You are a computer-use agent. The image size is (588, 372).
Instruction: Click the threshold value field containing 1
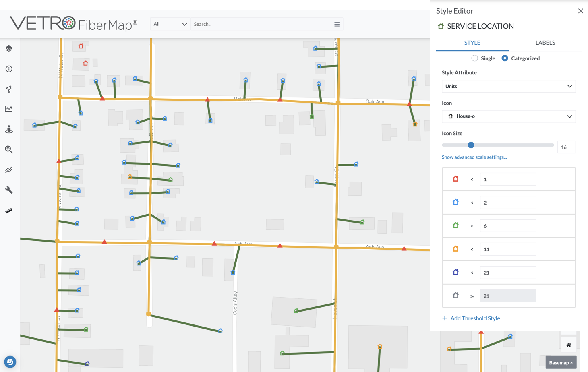(508, 179)
